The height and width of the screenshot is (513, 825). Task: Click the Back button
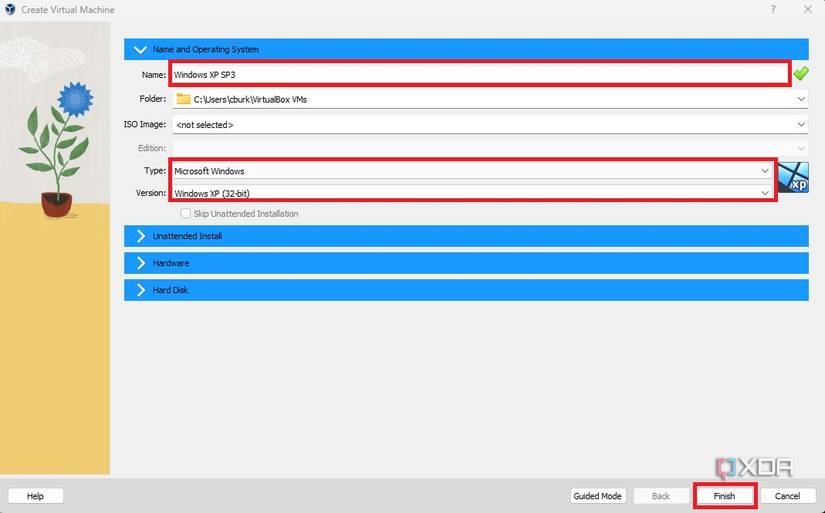coord(661,496)
